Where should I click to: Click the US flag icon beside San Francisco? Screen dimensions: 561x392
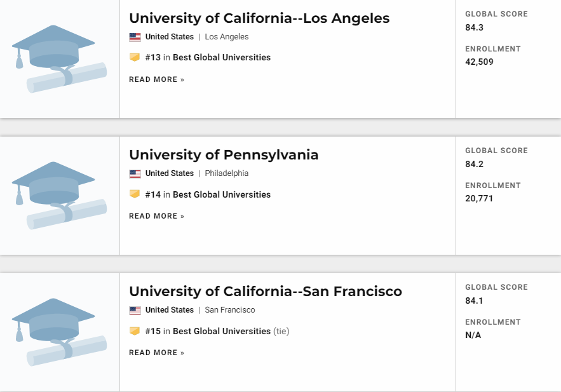[135, 310]
